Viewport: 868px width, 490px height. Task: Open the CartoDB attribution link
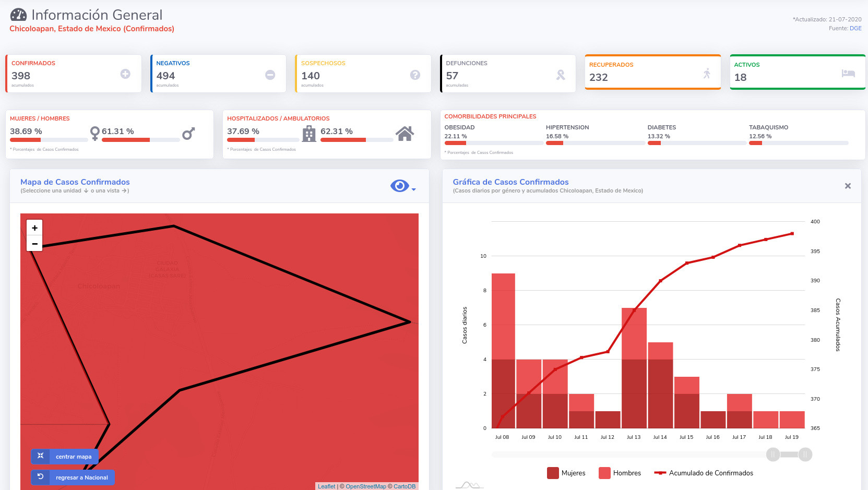click(405, 486)
